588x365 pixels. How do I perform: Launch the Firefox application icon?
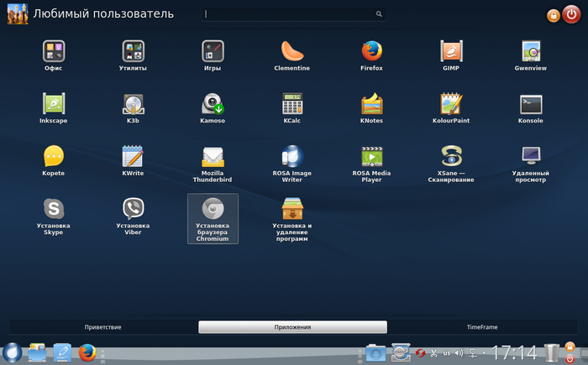(372, 52)
